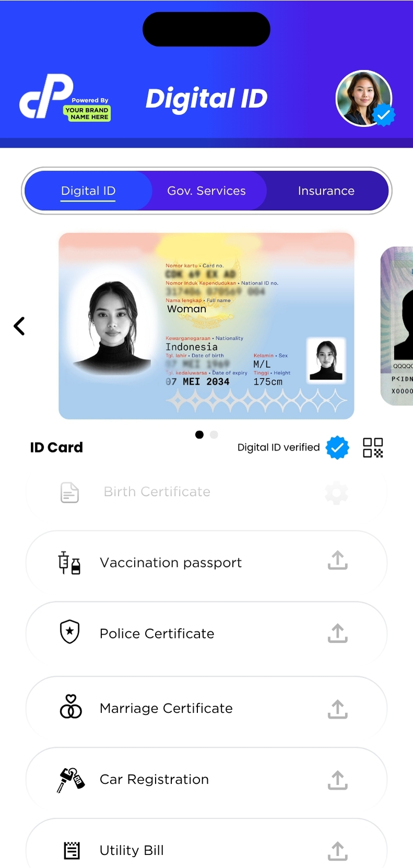Tap the upload icon for Vaccination passport
Image resolution: width=413 pixels, height=868 pixels.
click(x=338, y=560)
